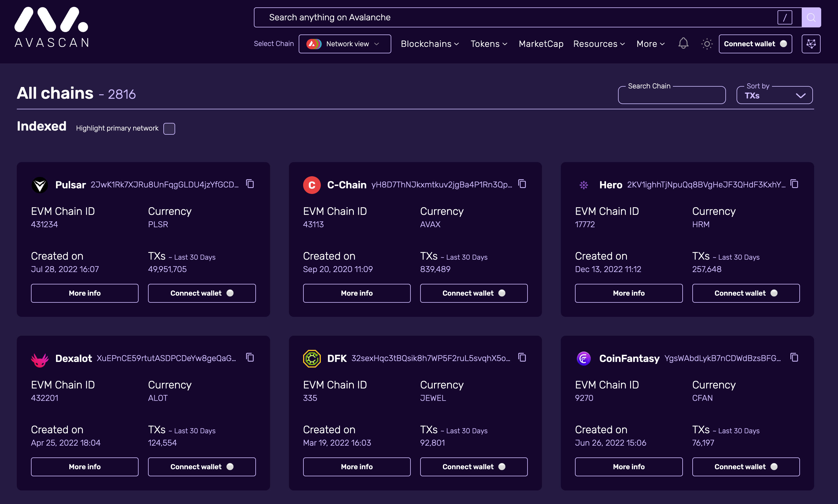Connect wallet to C-Chain
Viewport: 838px width, 504px height.
pos(474,293)
